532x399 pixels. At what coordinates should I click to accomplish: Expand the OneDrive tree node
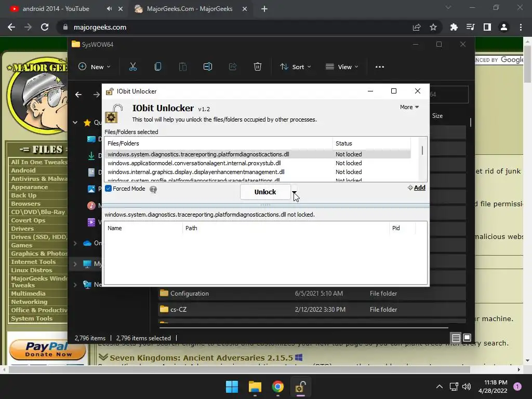click(75, 243)
